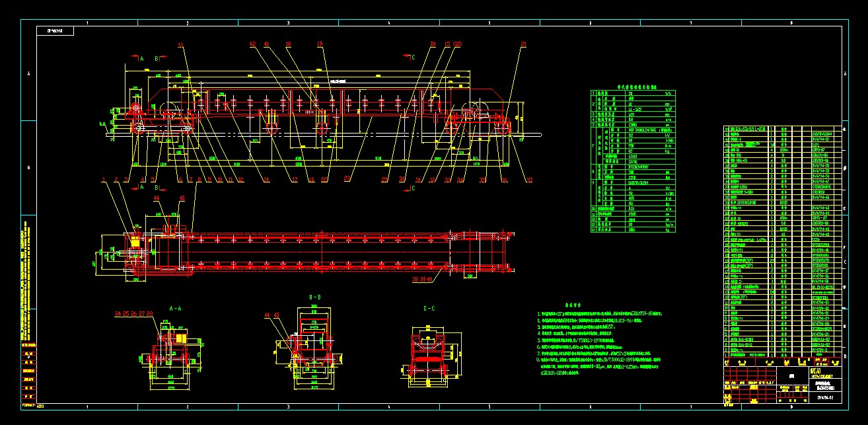Select part callout number 23
The width and height of the screenshot is (868, 425).
tap(348, 179)
